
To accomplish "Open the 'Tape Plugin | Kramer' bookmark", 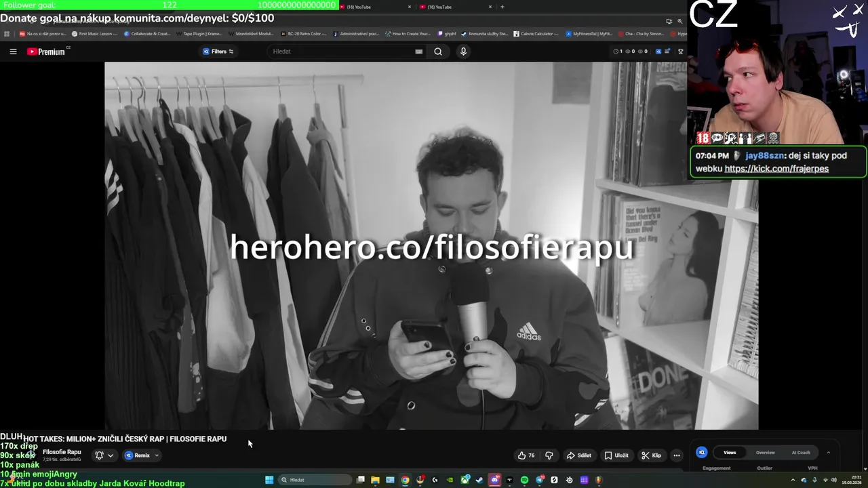I will point(199,33).
